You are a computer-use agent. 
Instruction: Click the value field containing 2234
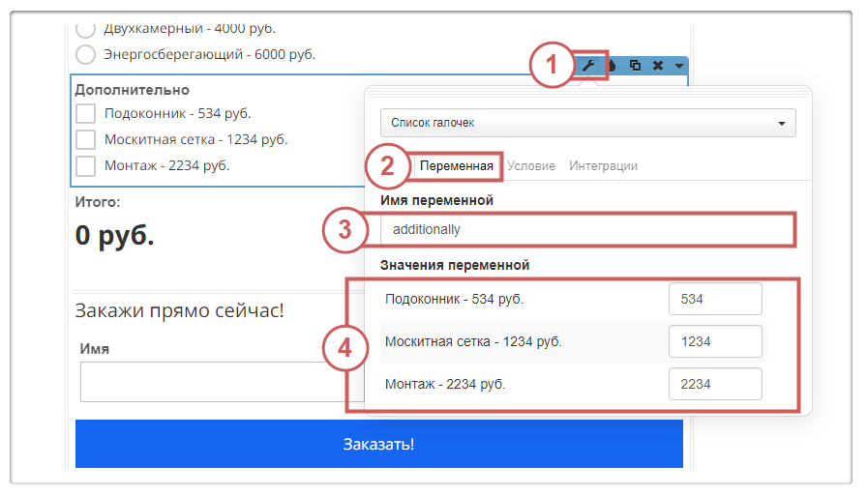pos(715,384)
